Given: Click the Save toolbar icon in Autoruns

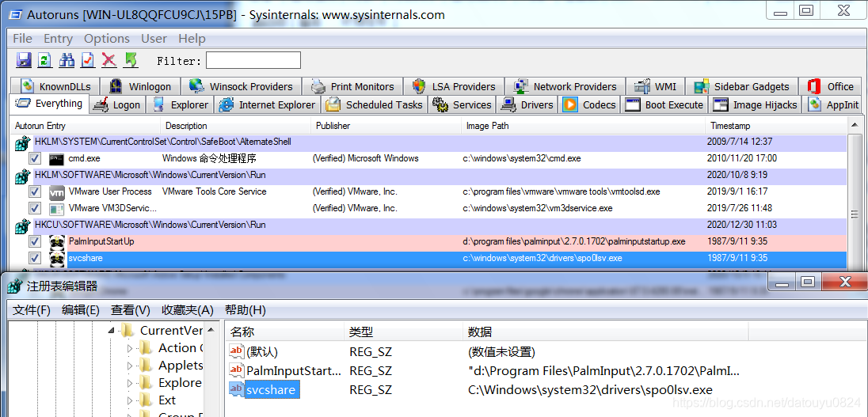Looking at the screenshot, I should (x=23, y=59).
